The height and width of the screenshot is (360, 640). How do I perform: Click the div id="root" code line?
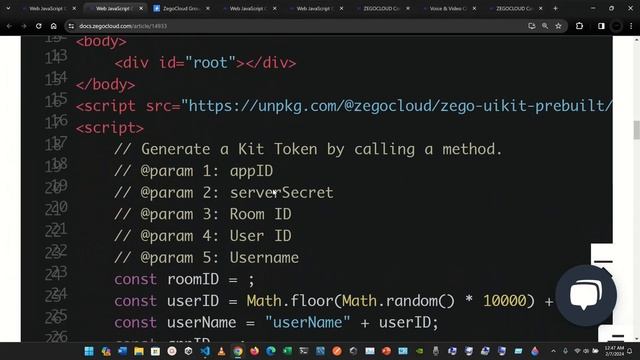pos(205,63)
